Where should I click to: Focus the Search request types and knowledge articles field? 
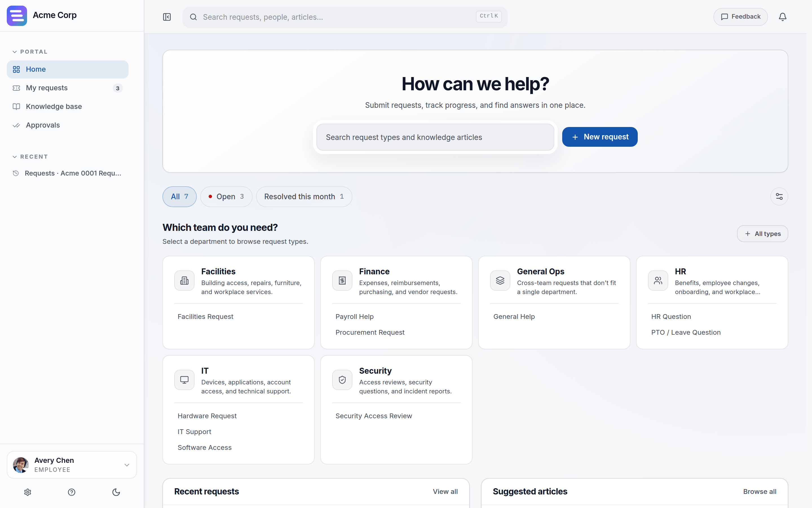pos(435,137)
